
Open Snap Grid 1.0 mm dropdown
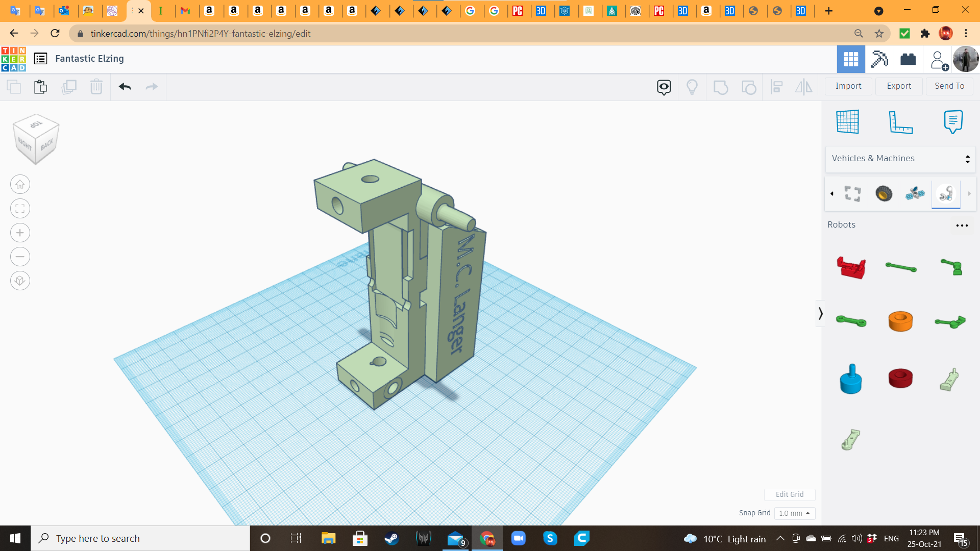[794, 513]
